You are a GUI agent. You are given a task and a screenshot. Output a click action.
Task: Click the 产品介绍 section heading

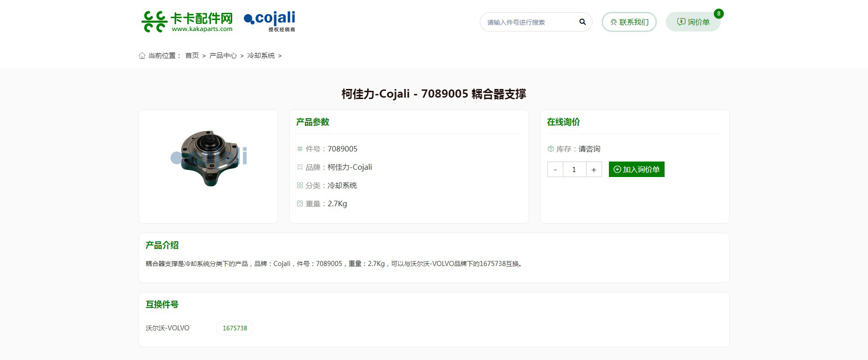[162, 245]
